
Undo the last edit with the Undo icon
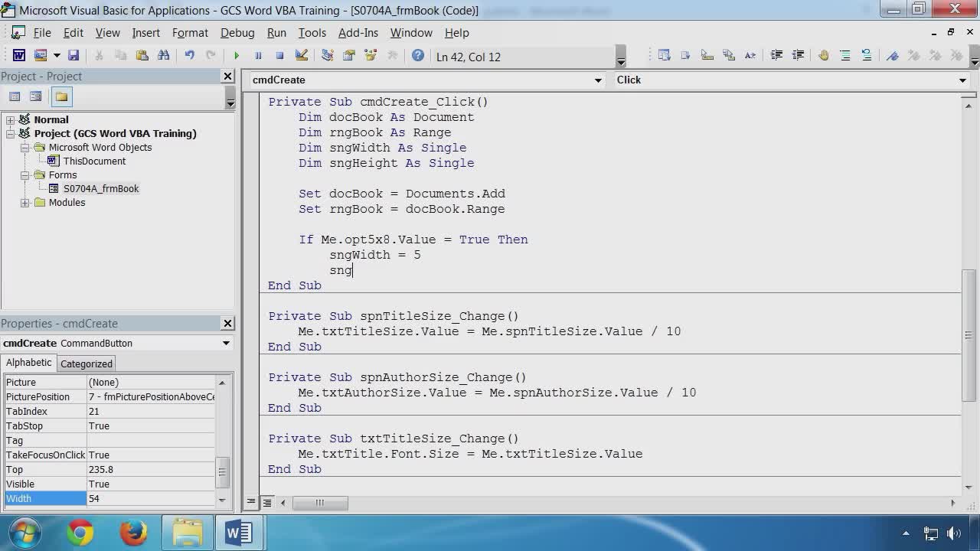click(189, 55)
